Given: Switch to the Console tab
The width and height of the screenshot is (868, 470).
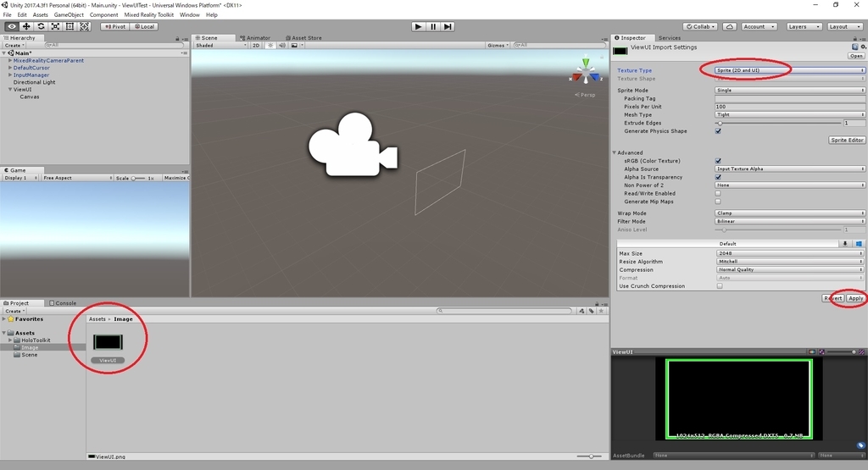Looking at the screenshot, I should (63, 303).
